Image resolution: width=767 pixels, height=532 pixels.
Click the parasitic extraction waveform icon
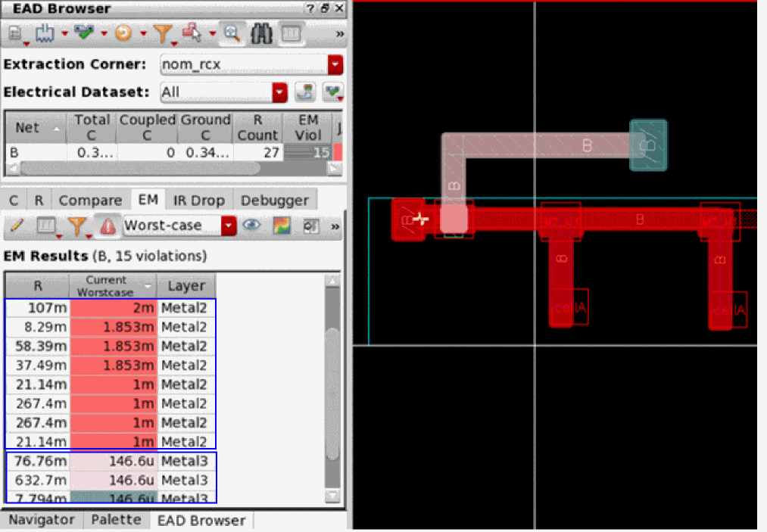click(45, 33)
